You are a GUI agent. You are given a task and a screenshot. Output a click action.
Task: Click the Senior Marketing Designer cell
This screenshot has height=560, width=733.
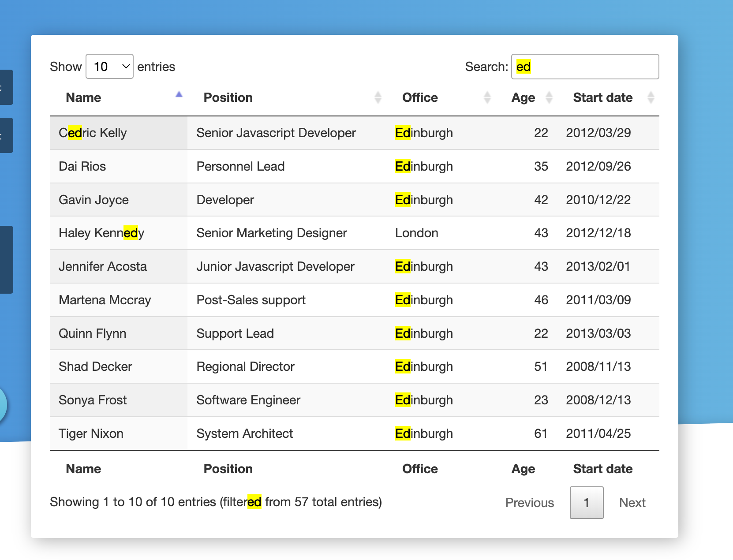pyautogui.click(x=287, y=233)
